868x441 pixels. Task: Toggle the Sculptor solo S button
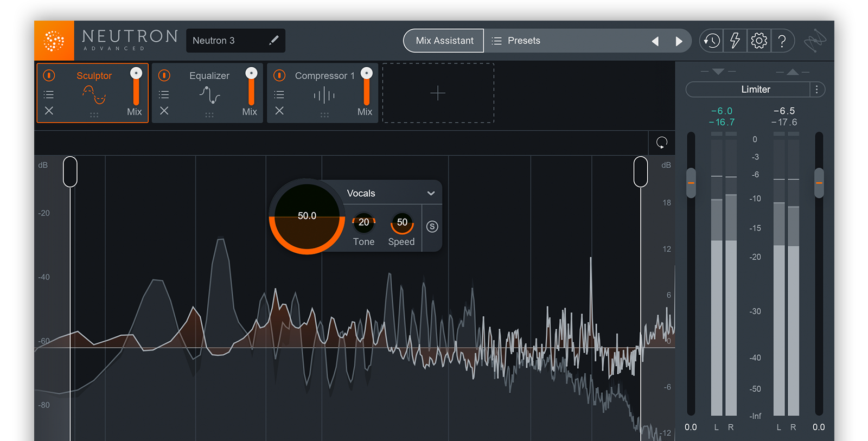click(x=432, y=227)
